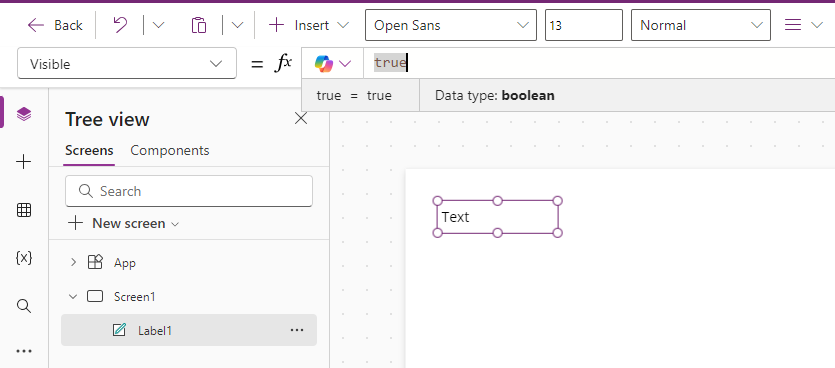Viewport: 835px width, 368px height.
Task: Click the Paste clipboard icon
Action: (x=199, y=25)
